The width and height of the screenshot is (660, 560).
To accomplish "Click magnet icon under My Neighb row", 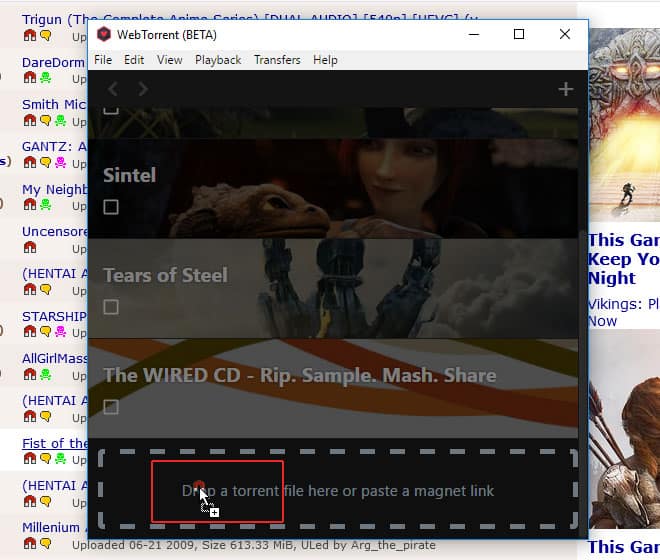I will pyautogui.click(x=30, y=205).
